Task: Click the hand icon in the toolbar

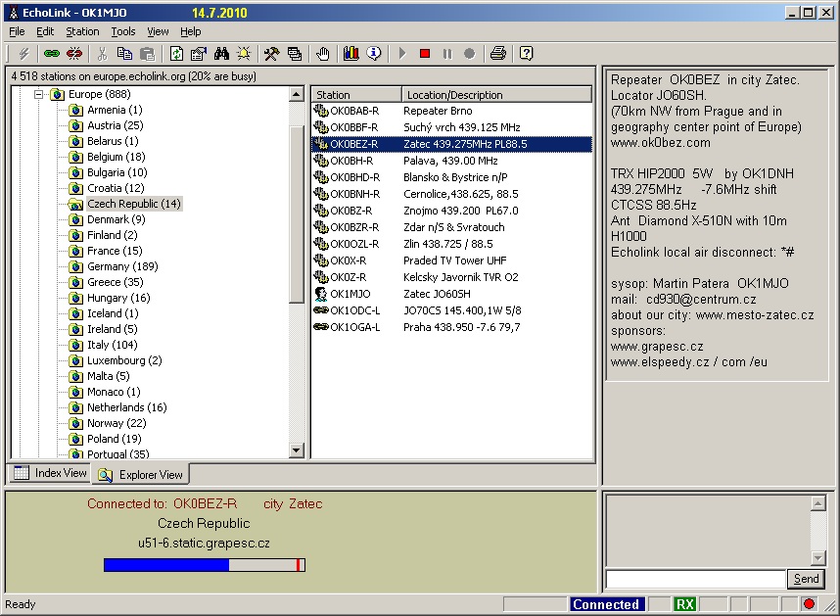Action: click(x=322, y=54)
